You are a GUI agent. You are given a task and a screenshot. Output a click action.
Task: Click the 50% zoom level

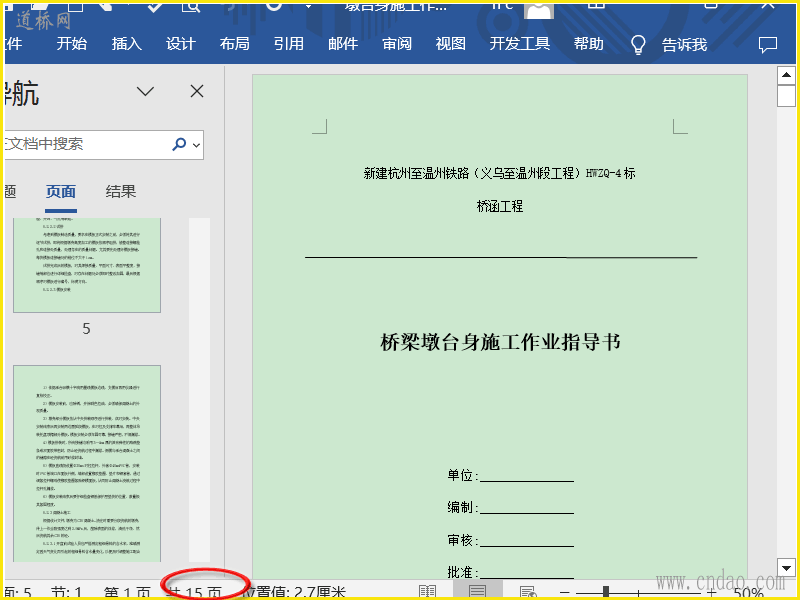(x=748, y=593)
